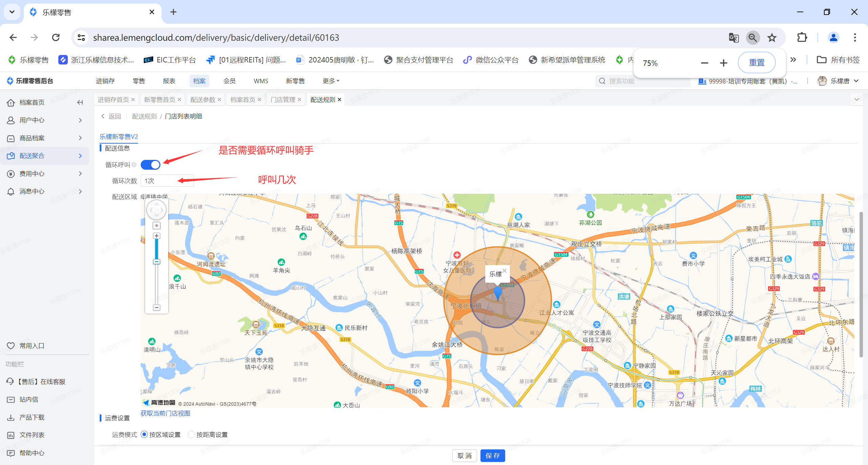This screenshot has width=868, height=465.
Task: Open 进销存 top menu
Action: coord(105,81)
